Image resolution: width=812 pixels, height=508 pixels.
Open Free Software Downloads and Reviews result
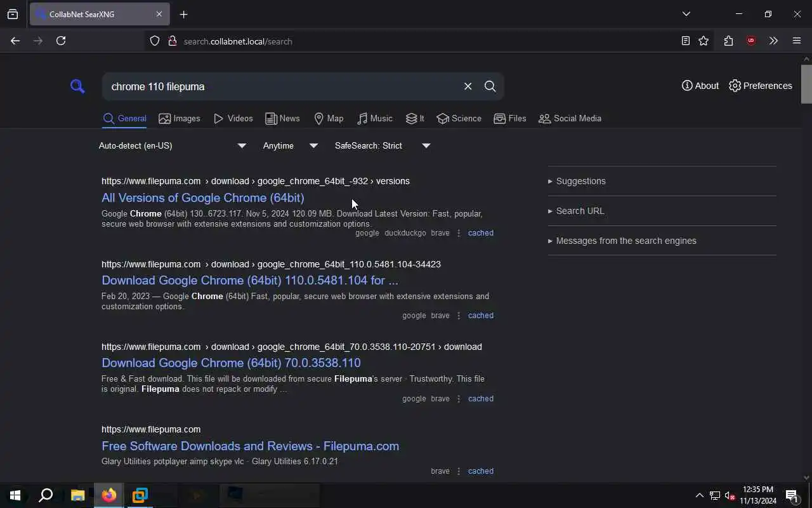coord(250,446)
